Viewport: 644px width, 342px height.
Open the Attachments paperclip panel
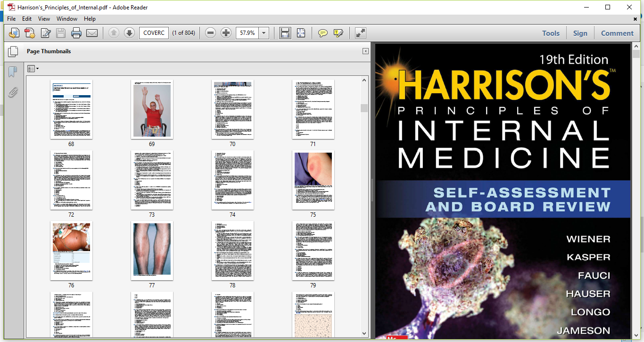(x=13, y=92)
